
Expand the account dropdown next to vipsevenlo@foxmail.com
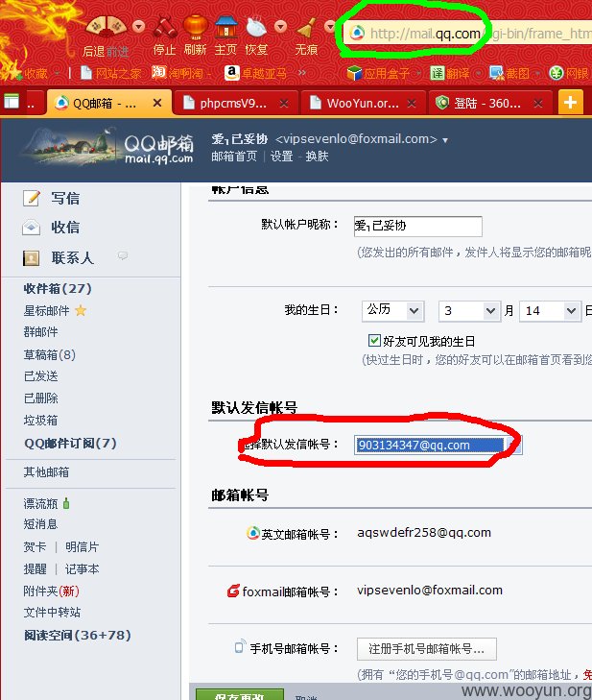pos(445,140)
